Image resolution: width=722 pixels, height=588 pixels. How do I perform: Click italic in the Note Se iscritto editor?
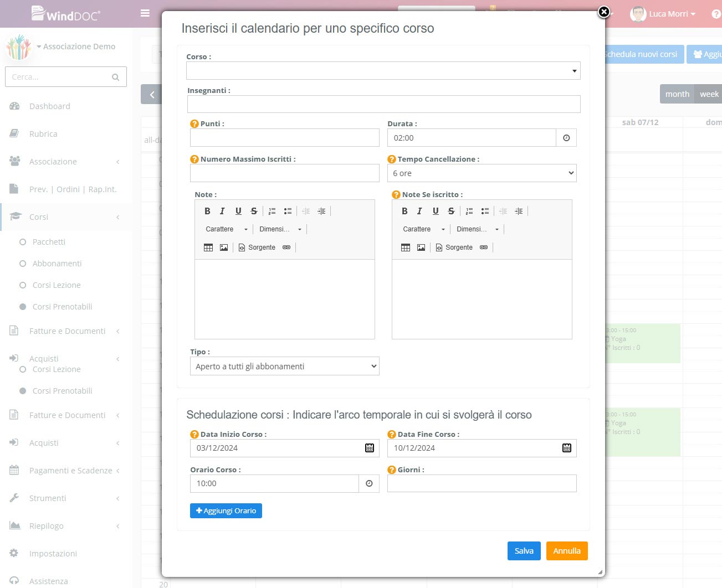(419, 211)
